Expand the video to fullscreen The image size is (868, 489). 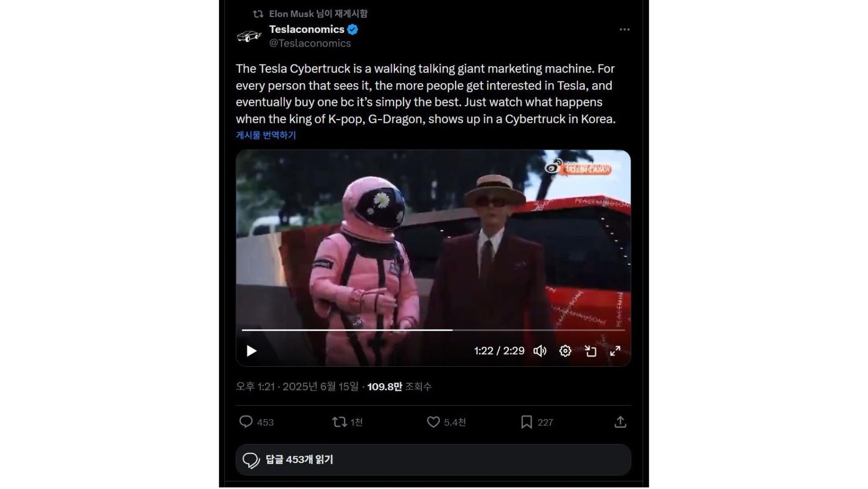tap(615, 351)
